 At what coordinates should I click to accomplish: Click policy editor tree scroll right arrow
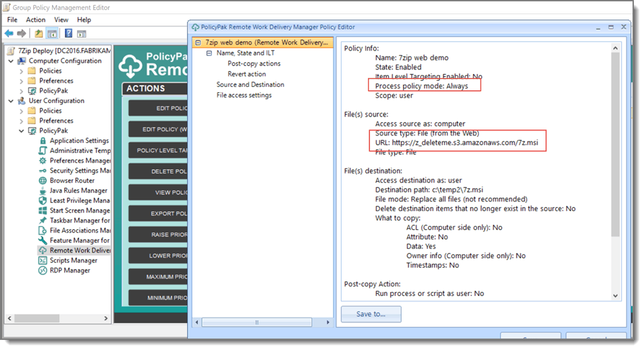point(328,322)
